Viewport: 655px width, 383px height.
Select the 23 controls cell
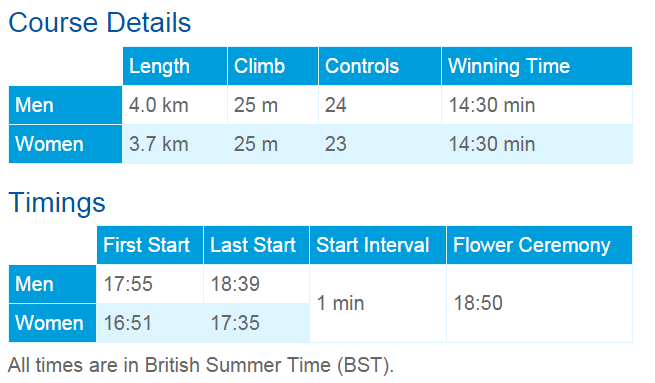pyautogui.click(x=380, y=144)
